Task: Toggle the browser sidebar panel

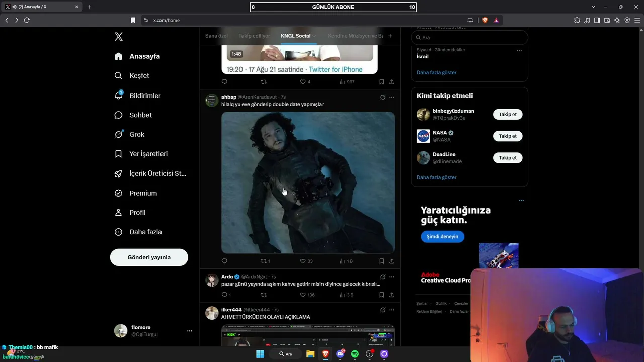Action: 597,20
